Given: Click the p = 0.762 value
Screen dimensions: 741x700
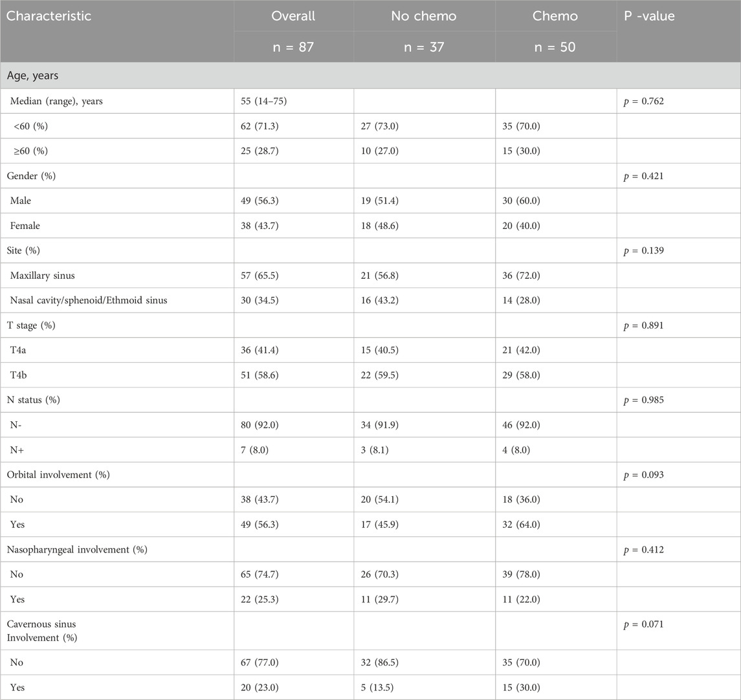Looking at the screenshot, I should tap(645, 101).
